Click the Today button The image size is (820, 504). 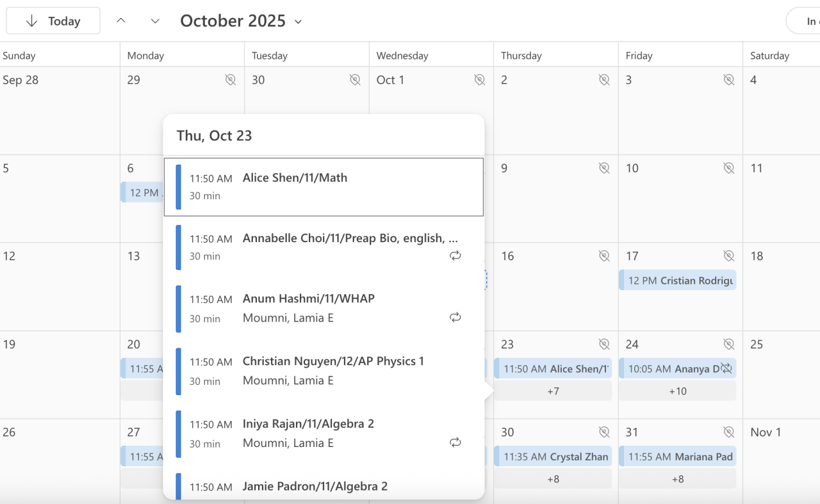53,21
